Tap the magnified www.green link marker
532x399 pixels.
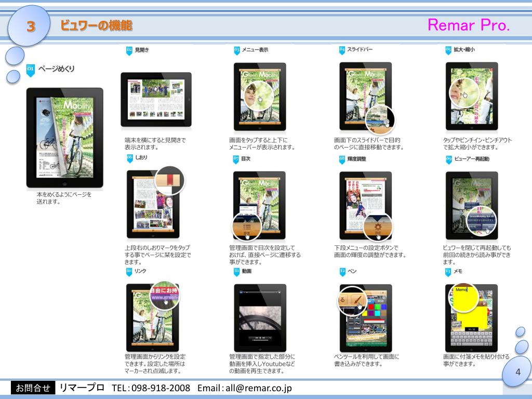click(165, 298)
